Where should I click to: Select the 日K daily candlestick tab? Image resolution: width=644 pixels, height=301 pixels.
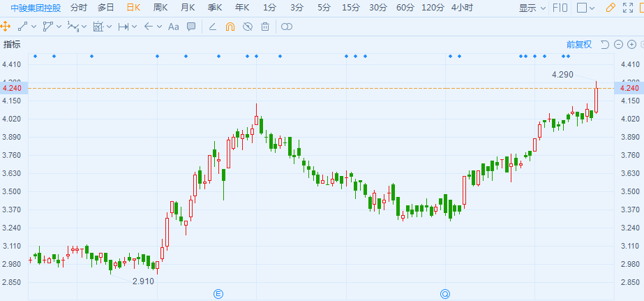coord(133,8)
